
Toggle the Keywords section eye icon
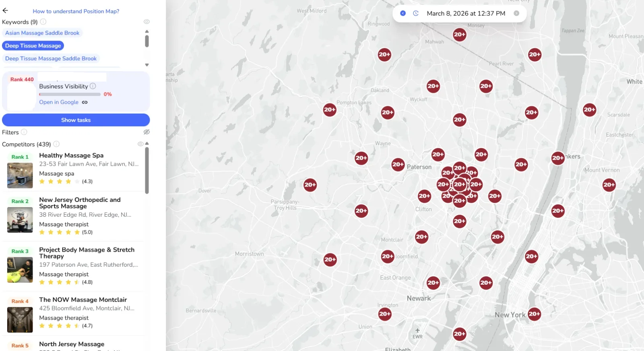click(x=147, y=22)
